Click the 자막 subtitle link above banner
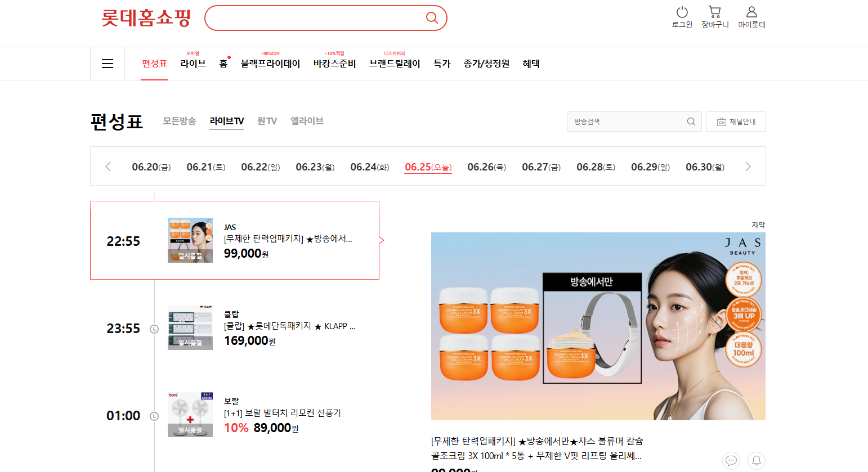This screenshot has height=472, width=868. (758, 225)
